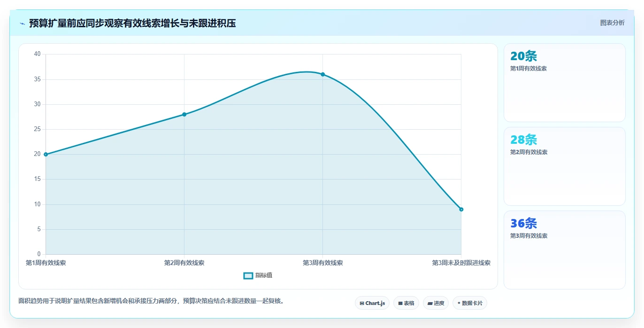Open the 28条 data card

(x=564, y=166)
